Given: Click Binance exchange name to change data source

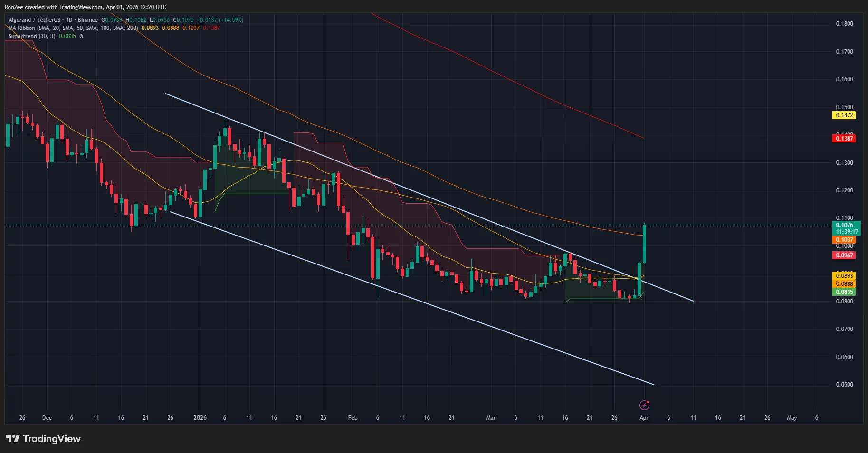Looking at the screenshot, I should [88, 19].
